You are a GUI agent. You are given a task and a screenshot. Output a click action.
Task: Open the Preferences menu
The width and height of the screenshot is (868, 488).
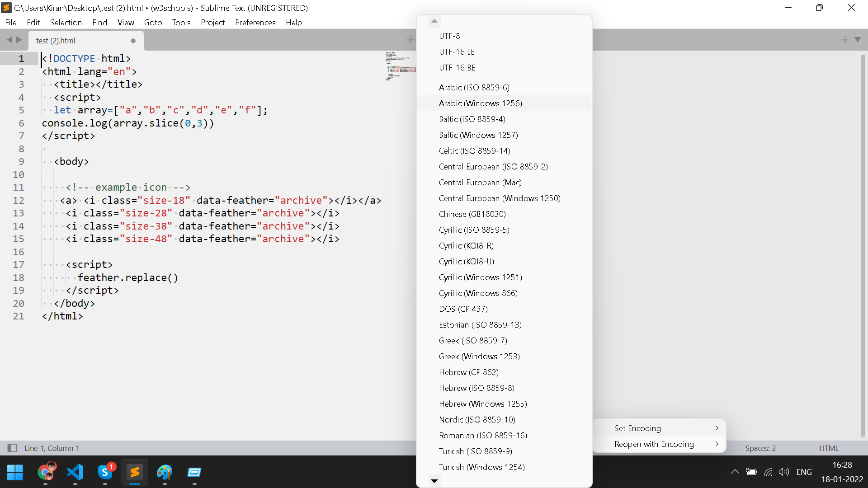tap(255, 22)
